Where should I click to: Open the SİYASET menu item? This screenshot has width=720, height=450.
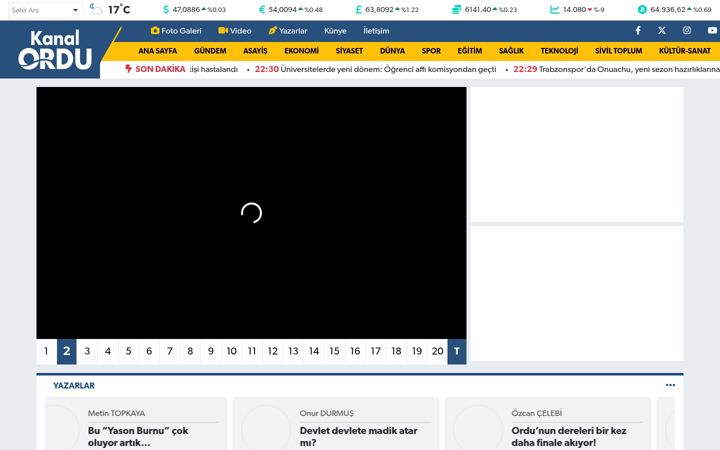[x=349, y=51]
